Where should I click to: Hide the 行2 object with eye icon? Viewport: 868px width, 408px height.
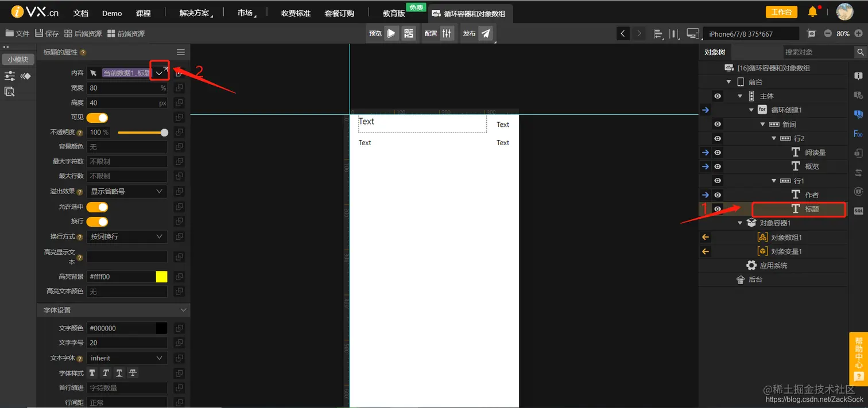pyautogui.click(x=718, y=138)
